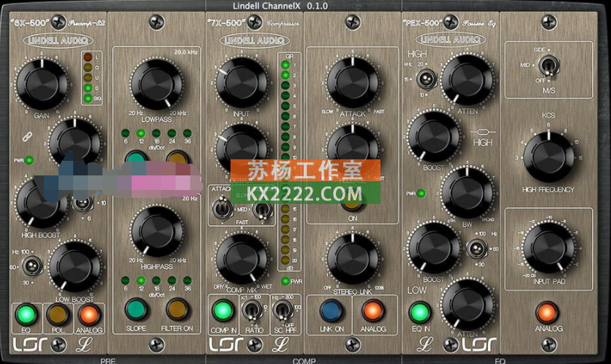The width and height of the screenshot is (611, 364).
Task: Toggle the chain link icon in preamp module
Action: pyautogui.click(x=26, y=137)
